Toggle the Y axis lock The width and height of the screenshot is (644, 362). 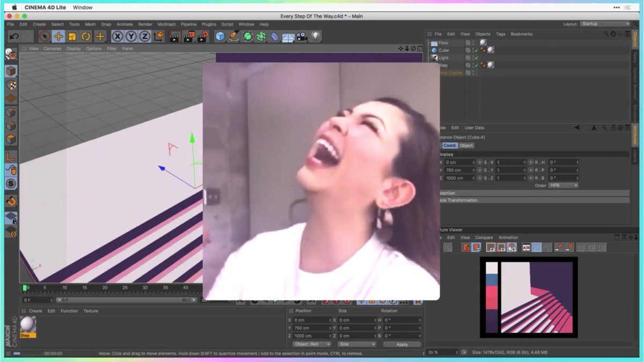click(131, 37)
